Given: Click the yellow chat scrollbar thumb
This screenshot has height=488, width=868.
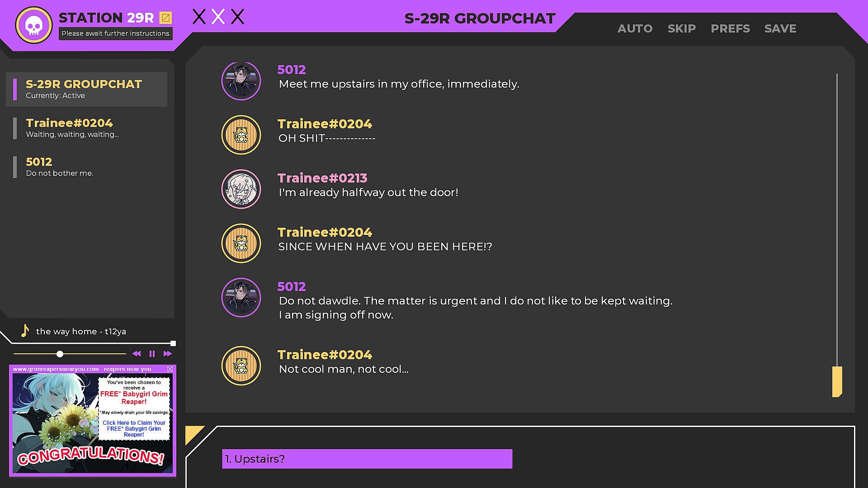Looking at the screenshot, I should [837, 382].
